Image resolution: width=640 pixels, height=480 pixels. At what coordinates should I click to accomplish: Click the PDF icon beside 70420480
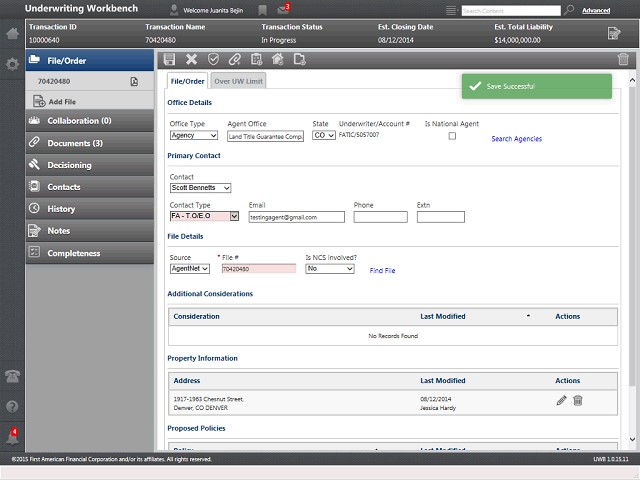[134, 82]
